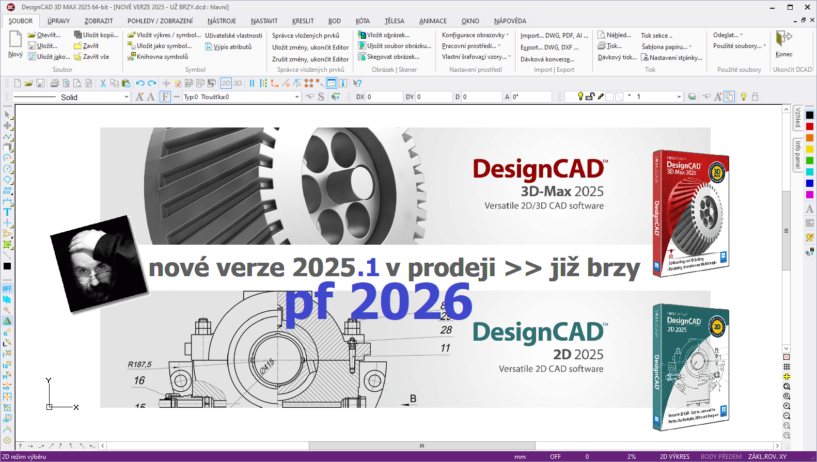Toggle 3D view mode button
Viewport: 817px width, 462px height.
pos(238,83)
